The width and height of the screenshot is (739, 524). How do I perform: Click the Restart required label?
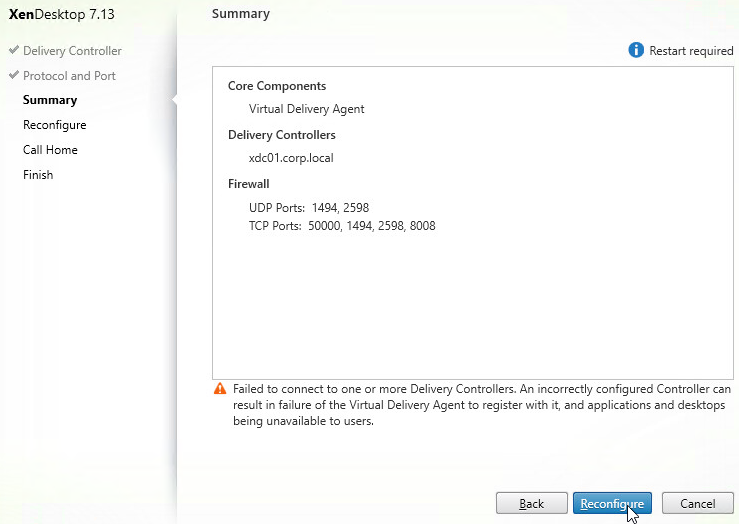[x=691, y=50]
